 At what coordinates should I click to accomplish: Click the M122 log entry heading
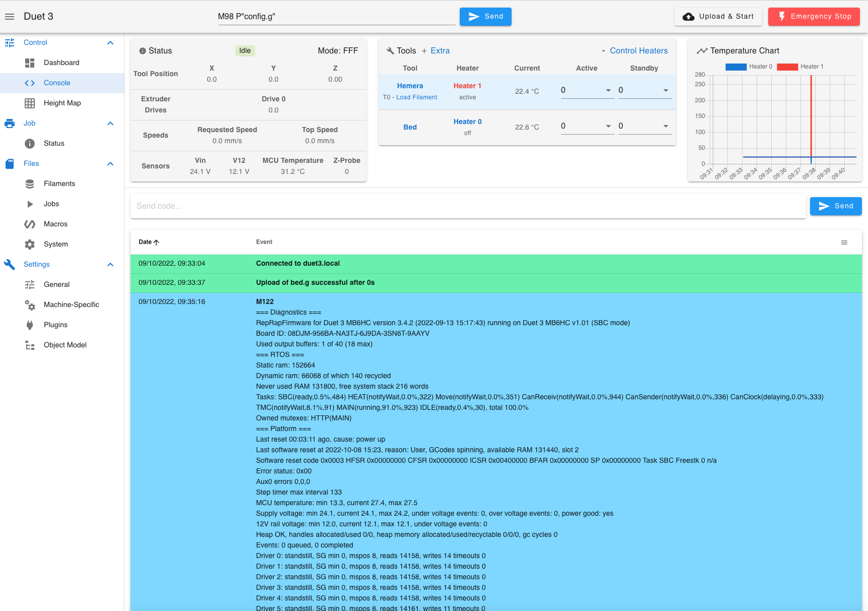(265, 302)
